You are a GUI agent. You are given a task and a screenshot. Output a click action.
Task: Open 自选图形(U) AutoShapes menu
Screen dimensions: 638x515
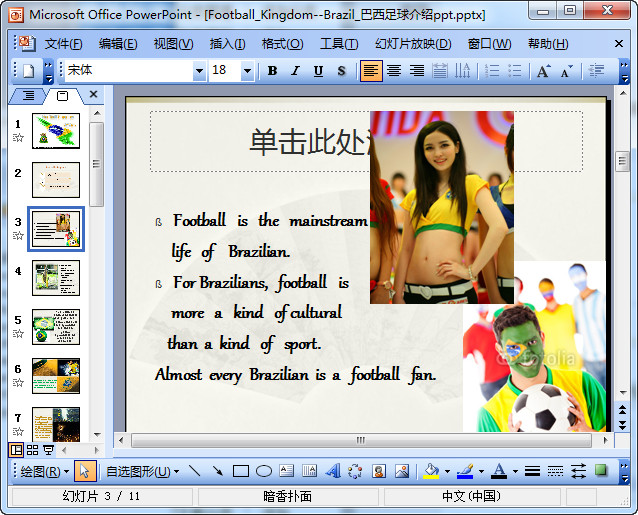click(142, 471)
